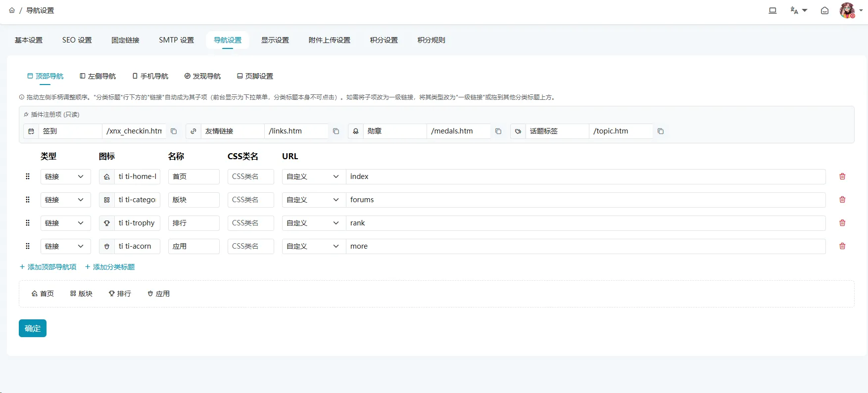This screenshot has width=868, height=393.
Task: Open the fullscreen display icon in header
Action: pos(772,10)
